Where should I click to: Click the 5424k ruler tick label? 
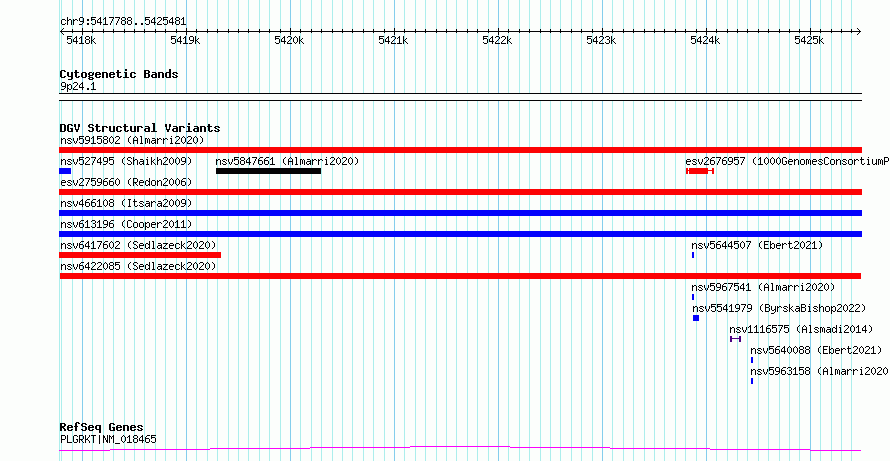point(704,40)
